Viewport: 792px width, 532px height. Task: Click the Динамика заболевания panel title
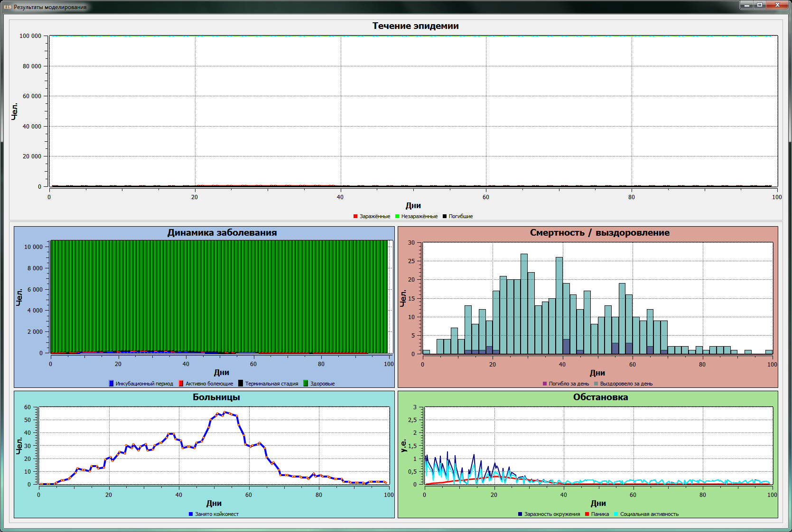[x=222, y=233]
